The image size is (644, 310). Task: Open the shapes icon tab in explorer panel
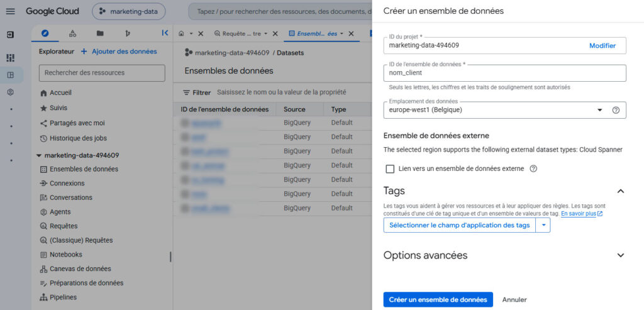click(x=73, y=34)
